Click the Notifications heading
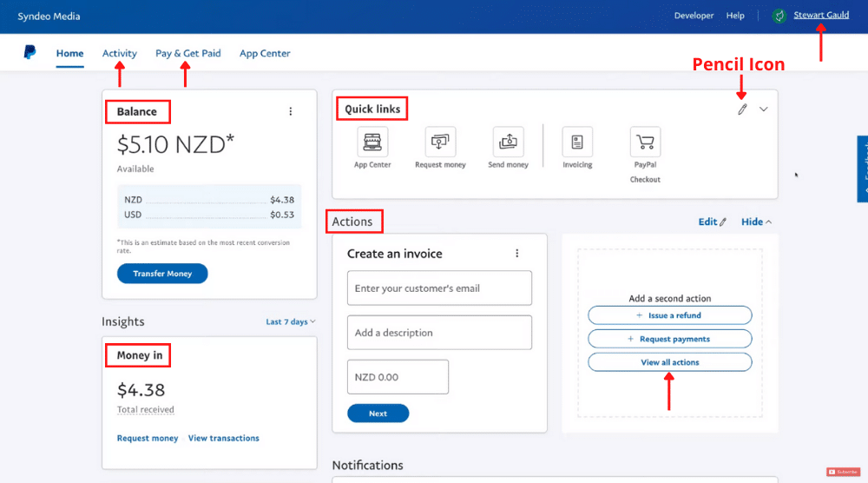The image size is (868, 483). click(x=367, y=466)
